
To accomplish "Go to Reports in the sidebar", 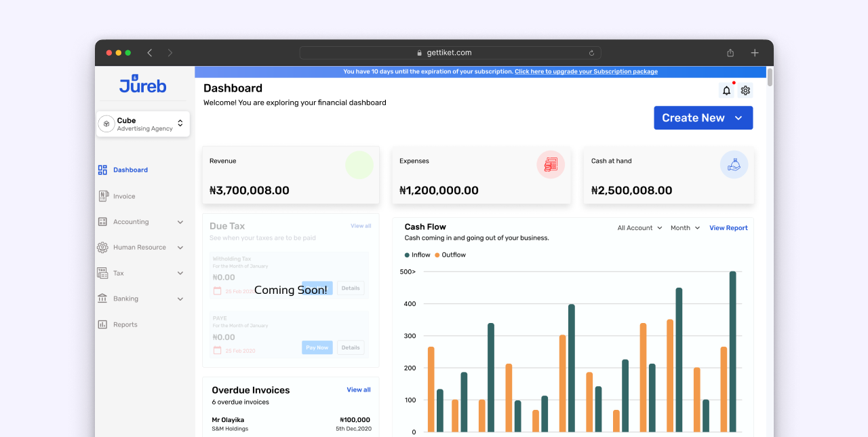I will pyautogui.click(x=125, y=324).
